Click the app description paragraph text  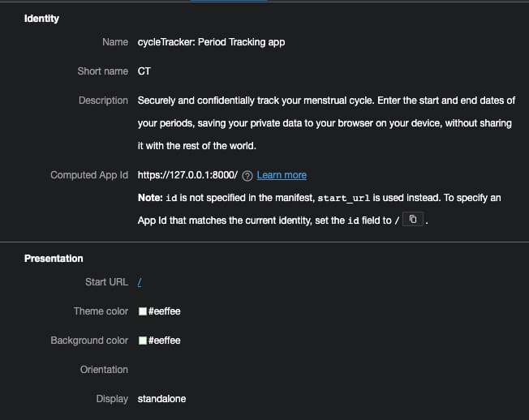tap(326, 123)
